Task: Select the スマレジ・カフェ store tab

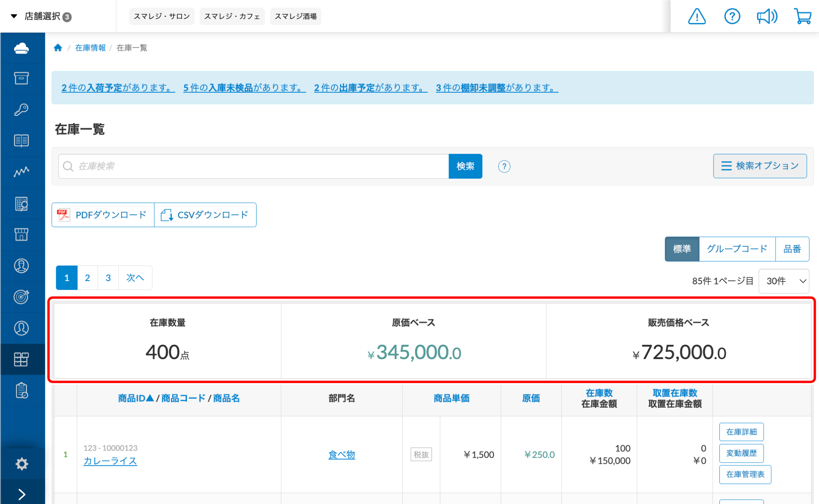Action: [232, 16]
